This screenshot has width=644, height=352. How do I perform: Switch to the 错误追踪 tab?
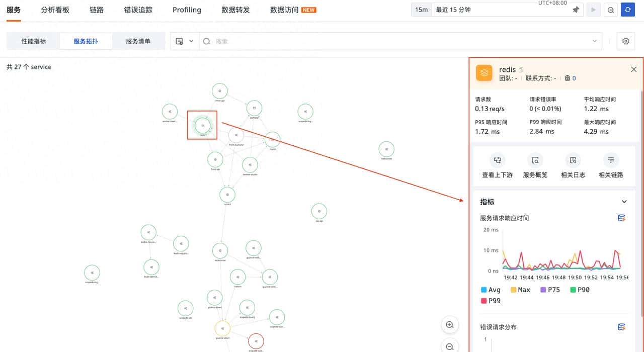[x=138, y=10]
